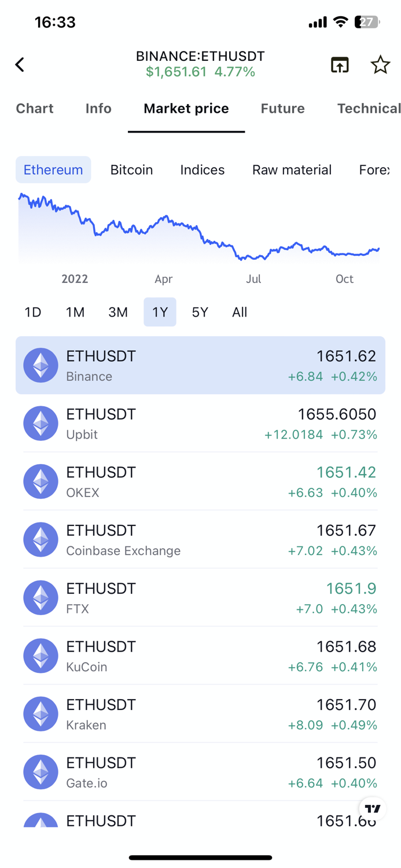Tap the back arrow icon
Screen dimensions: 401x868
coord(19,64)
